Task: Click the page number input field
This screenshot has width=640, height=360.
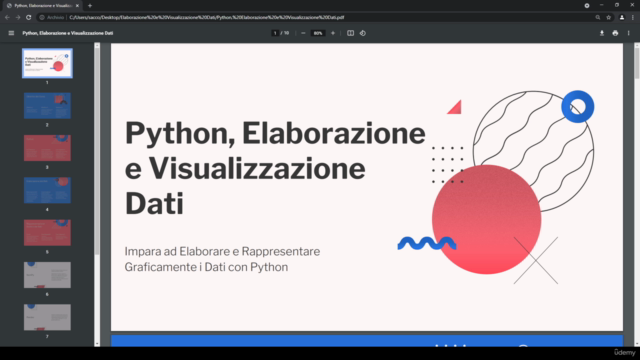Action: coord(275,33)
